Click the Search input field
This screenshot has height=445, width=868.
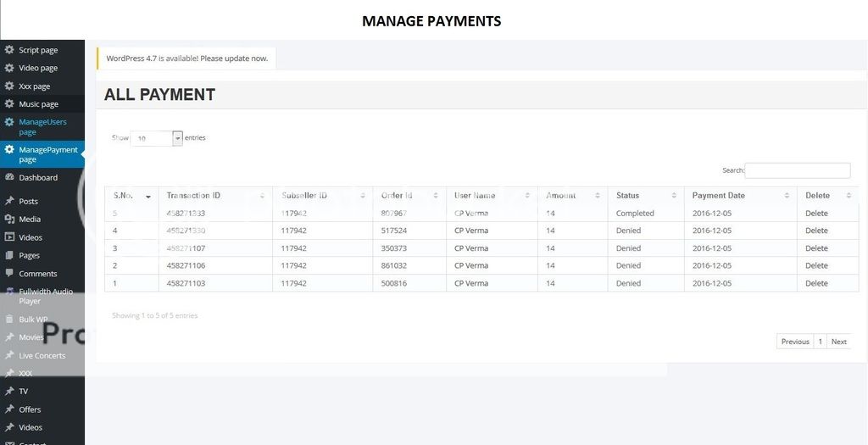click(x=797, y=170)
